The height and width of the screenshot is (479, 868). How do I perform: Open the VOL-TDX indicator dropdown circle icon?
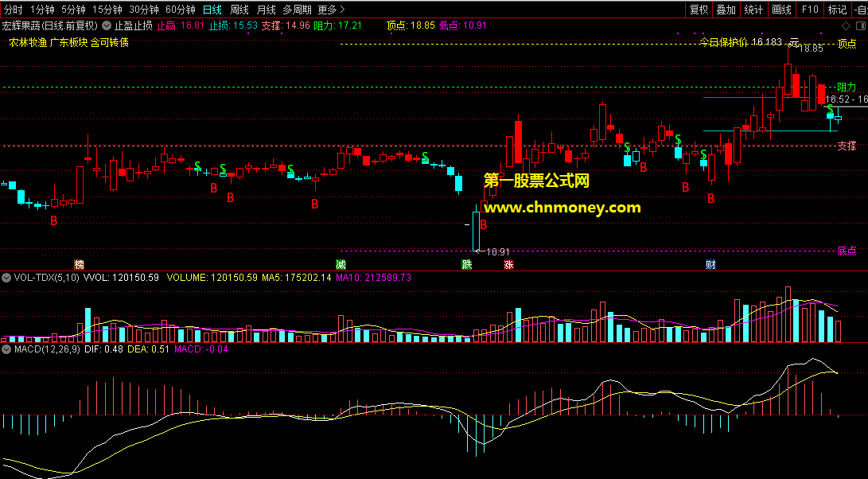6,278
